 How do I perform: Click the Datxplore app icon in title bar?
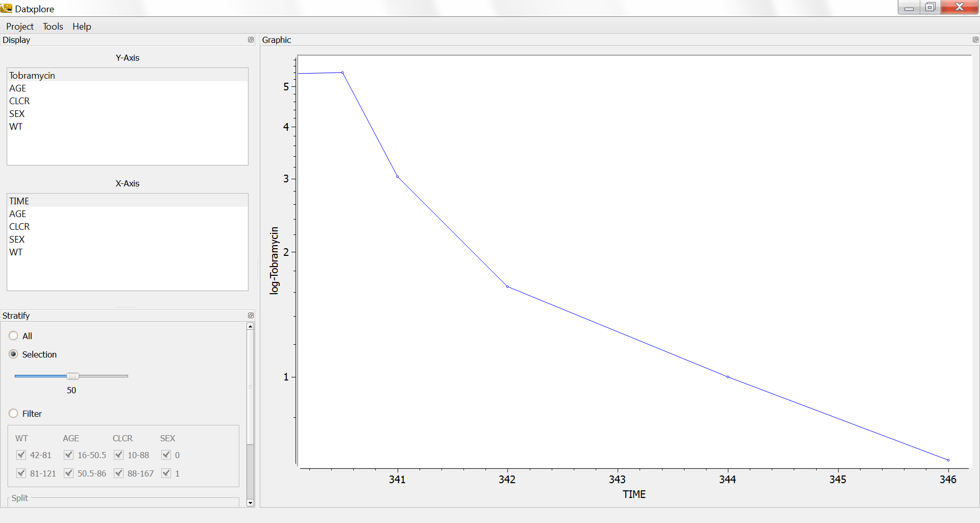(7, 8)
